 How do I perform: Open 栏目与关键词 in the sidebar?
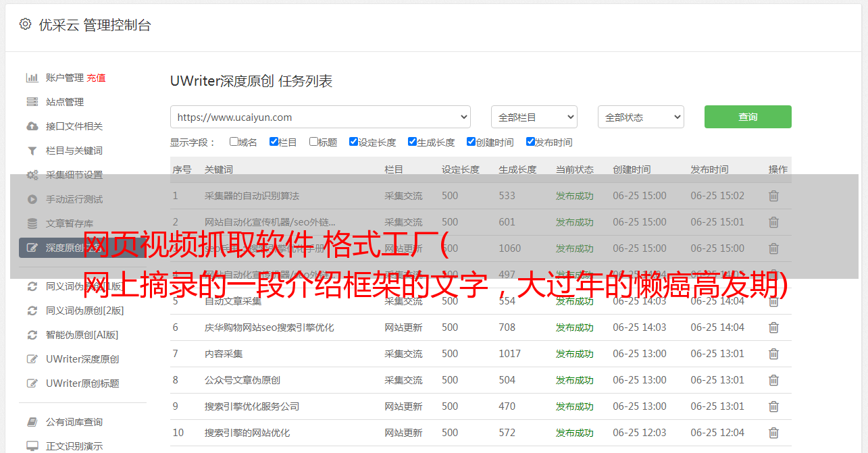point(74,151)
